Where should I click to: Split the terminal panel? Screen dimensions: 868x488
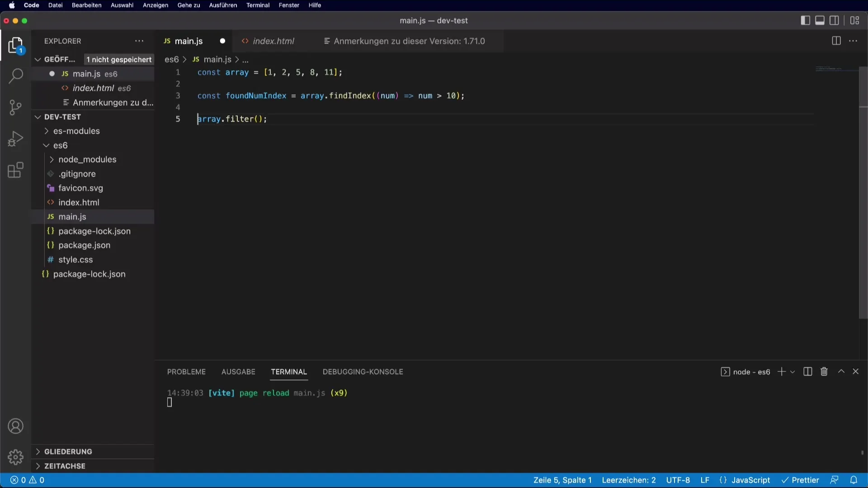point(808,371)
